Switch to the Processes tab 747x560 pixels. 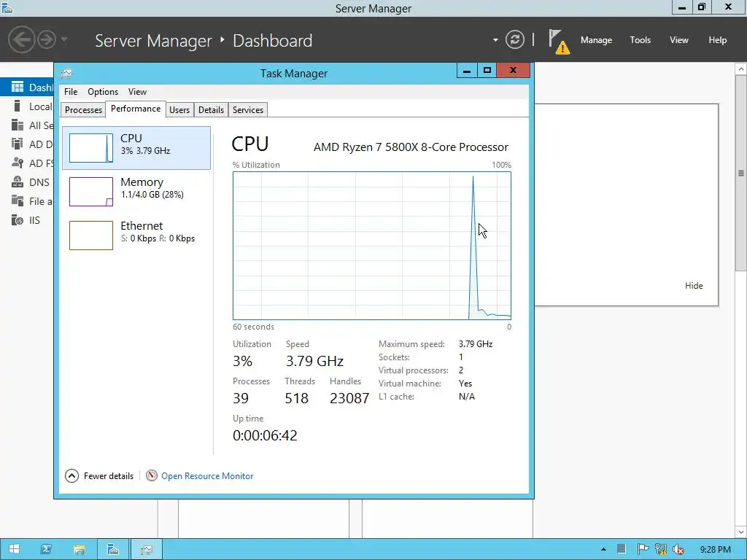pos(83,110)
